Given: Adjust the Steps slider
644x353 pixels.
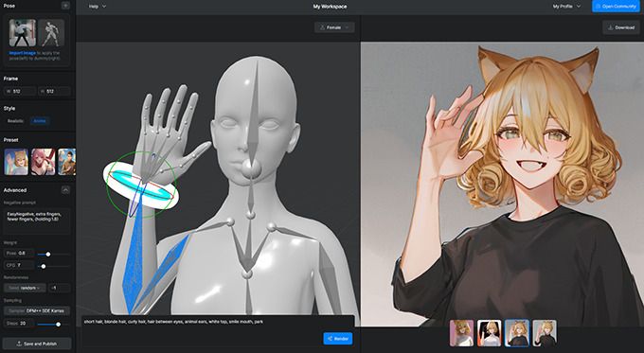Looking at the screenshot, I should point(58,325).
